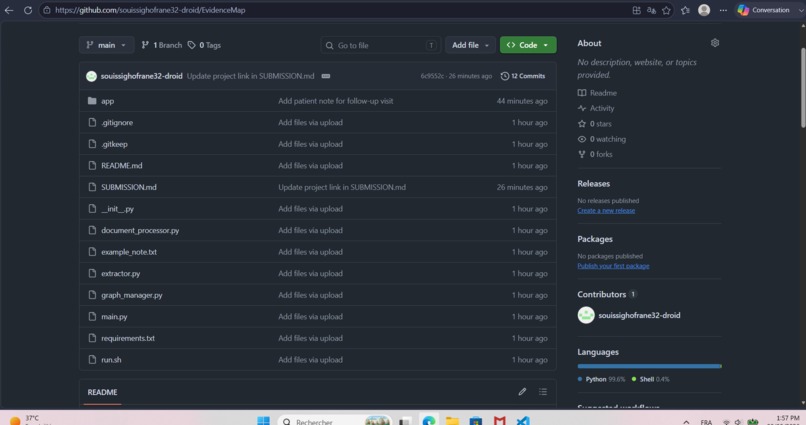Viewport: 806px width, 425px height.
Task: Open Readme link in About
Action: (x=597, y=93)
